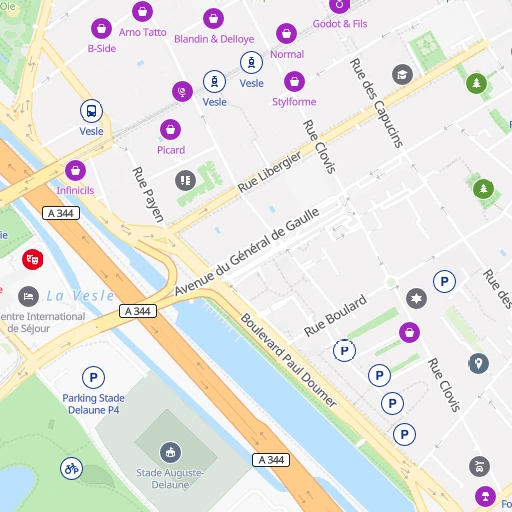Click the gray library icon near Rue Payen
Screen dimensions: 512x512
(185, 180)
